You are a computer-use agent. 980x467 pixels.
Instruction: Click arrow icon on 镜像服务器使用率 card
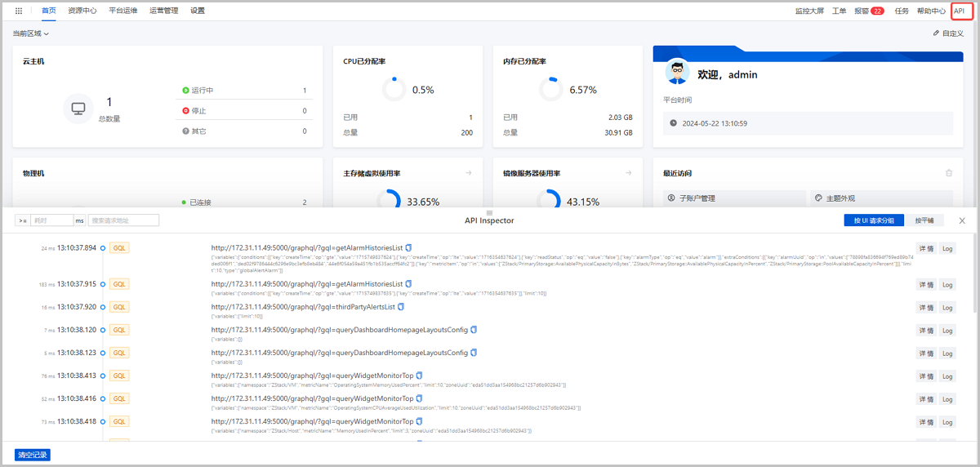pyautogui.click(x=629, y=173)
